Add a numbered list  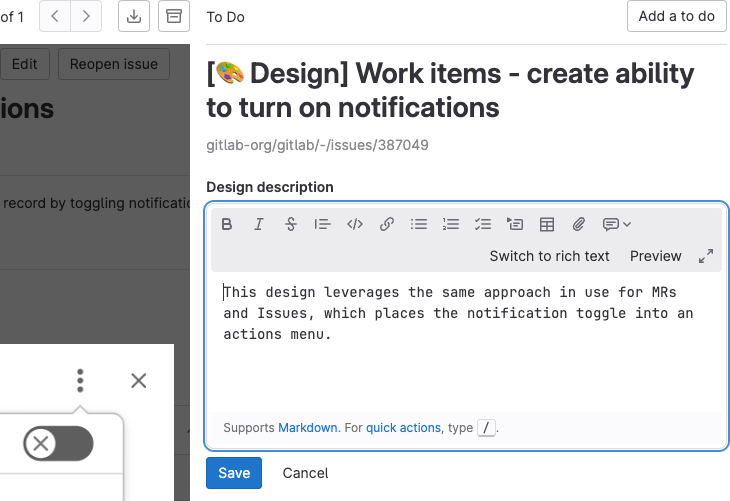(451, 224)
